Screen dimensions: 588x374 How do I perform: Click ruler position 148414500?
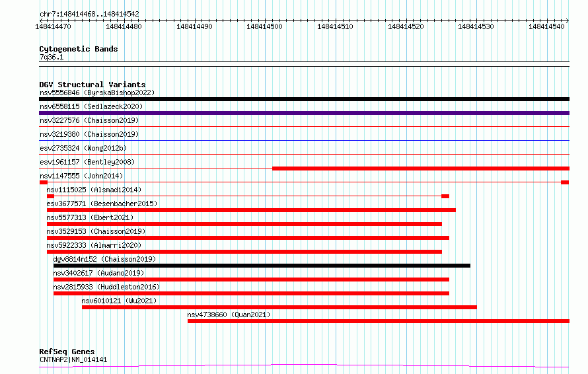[x=264, y=26]
